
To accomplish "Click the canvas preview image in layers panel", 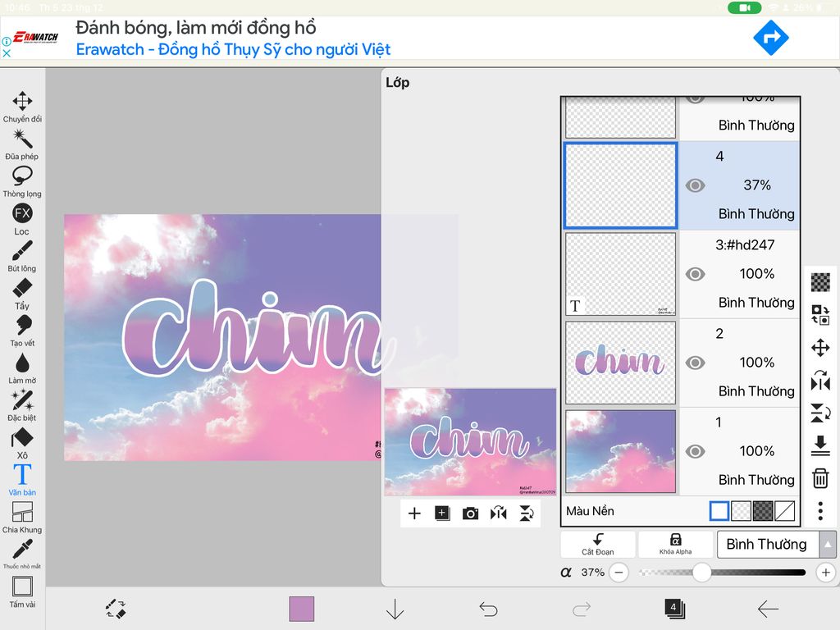I will 470,442.
